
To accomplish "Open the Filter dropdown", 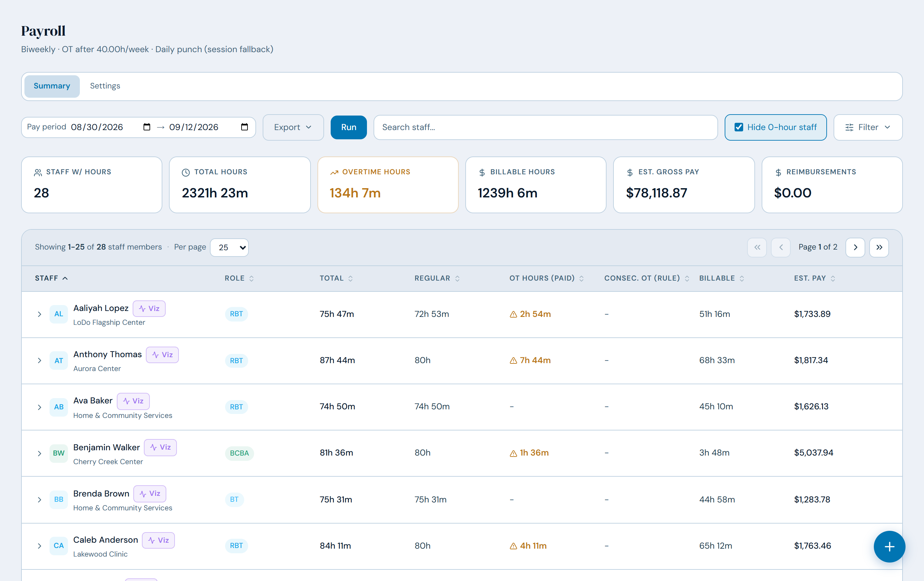I will [868, 127].
